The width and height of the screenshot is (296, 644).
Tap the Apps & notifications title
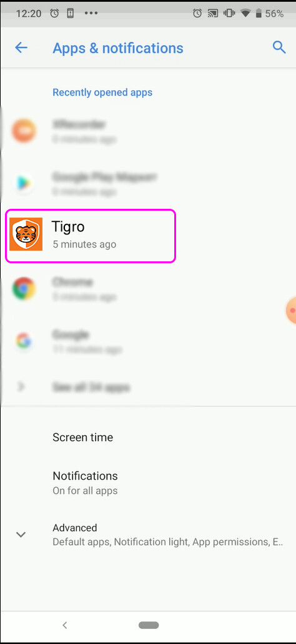118,48
